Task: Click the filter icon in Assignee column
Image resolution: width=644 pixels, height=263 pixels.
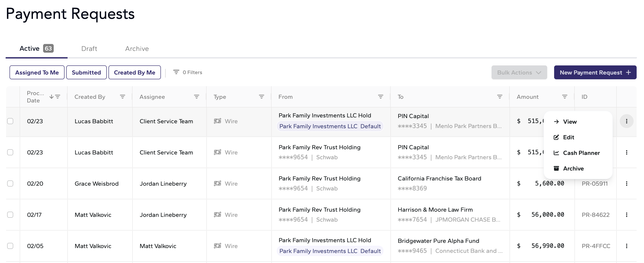Action: [196, 97]
